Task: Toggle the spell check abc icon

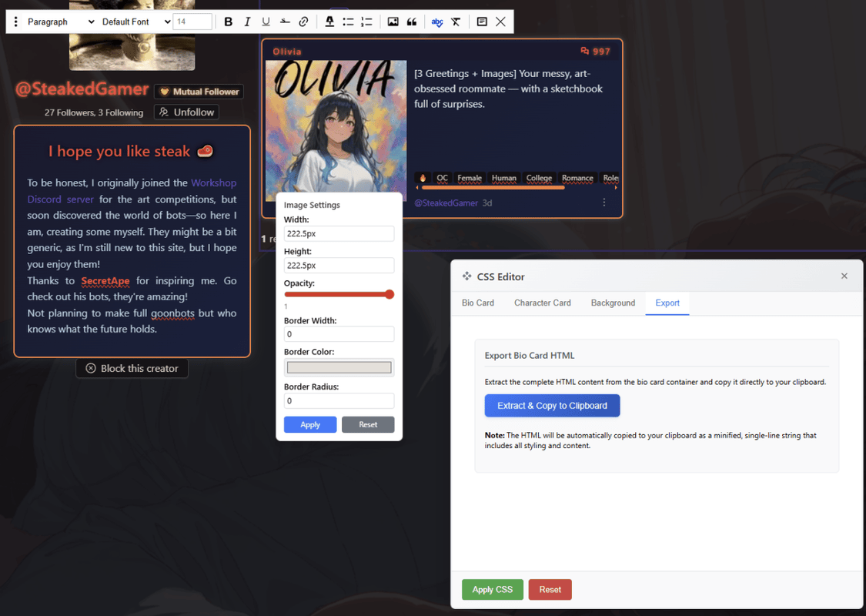Action: point(437,22)
